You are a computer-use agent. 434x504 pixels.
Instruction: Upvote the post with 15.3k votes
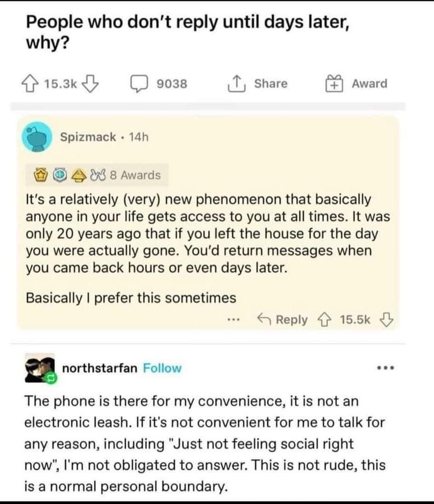point(33,84)
